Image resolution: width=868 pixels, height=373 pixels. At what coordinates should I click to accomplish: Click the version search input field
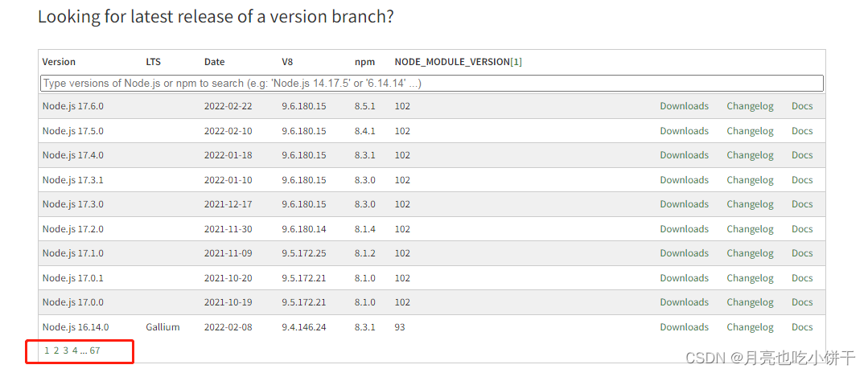coord(432,84)
